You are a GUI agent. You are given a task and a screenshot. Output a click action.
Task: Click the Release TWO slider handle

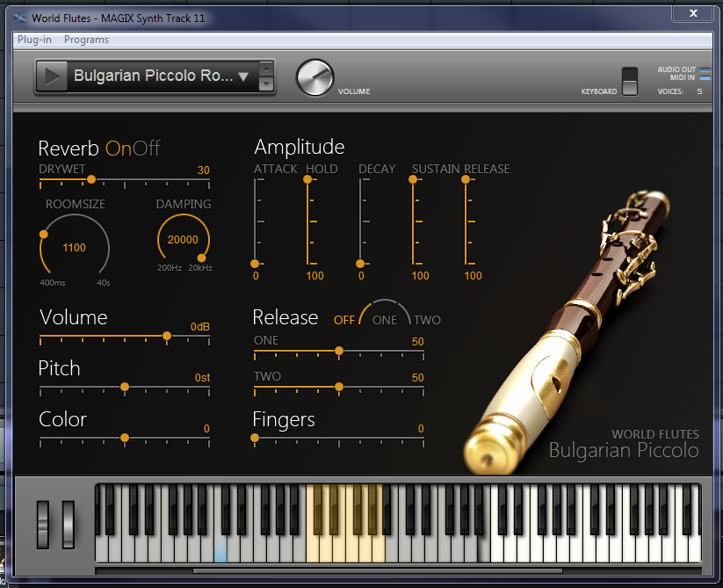coord(339,387)
